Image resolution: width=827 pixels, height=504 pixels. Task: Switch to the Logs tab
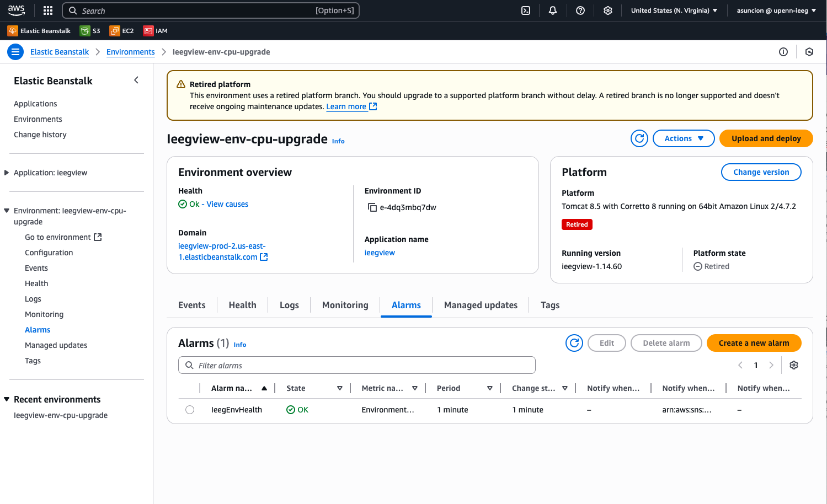tap(289, 305)
